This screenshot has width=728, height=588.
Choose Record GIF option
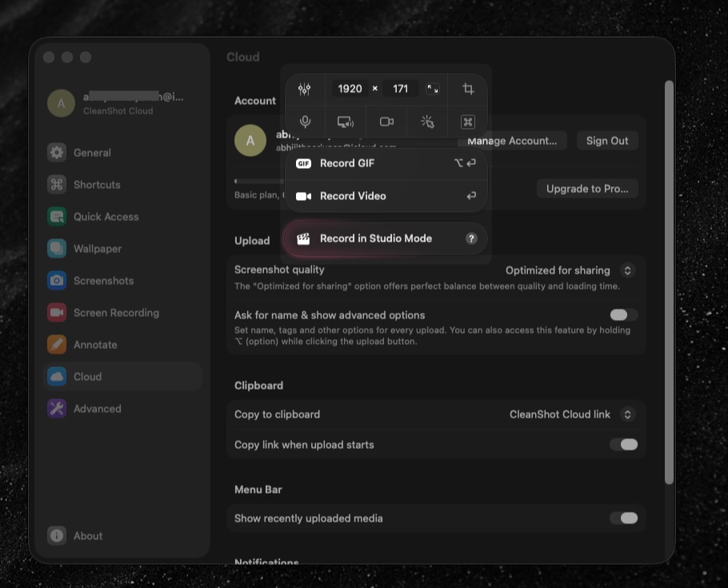click(x=386, y=163)
